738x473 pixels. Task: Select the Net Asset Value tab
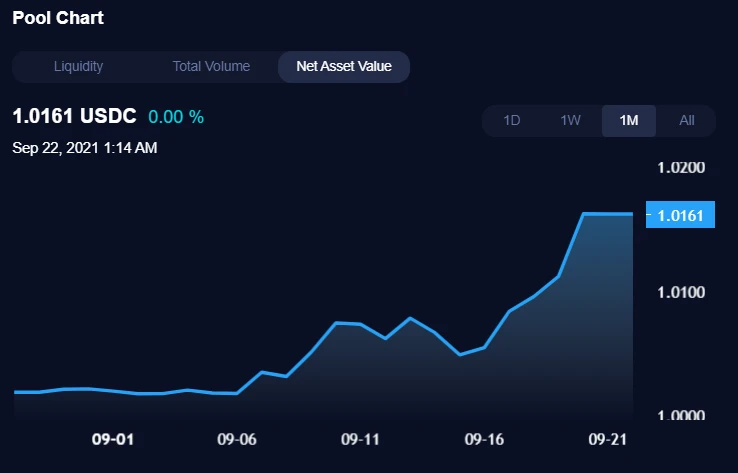pos(344,67)
